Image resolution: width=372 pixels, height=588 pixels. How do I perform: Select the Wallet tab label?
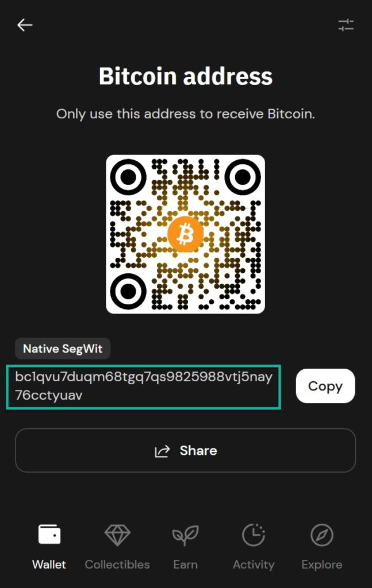click(x=49, y=564)
